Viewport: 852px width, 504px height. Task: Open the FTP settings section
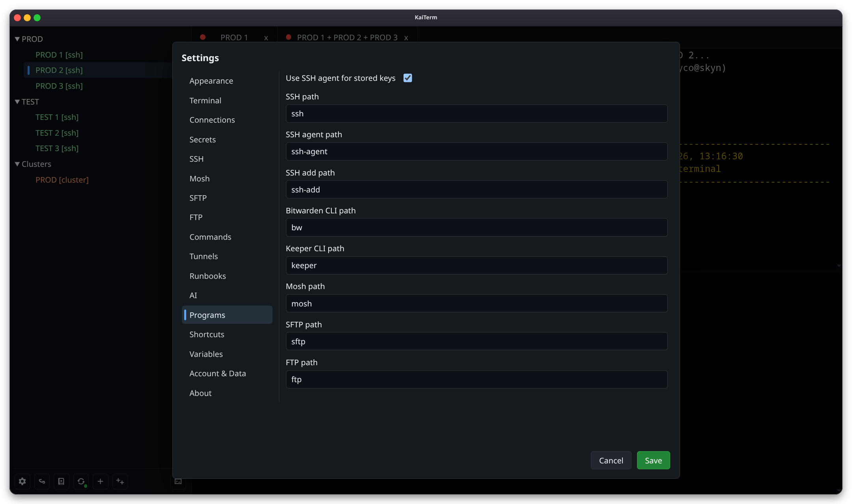[227, 217]
